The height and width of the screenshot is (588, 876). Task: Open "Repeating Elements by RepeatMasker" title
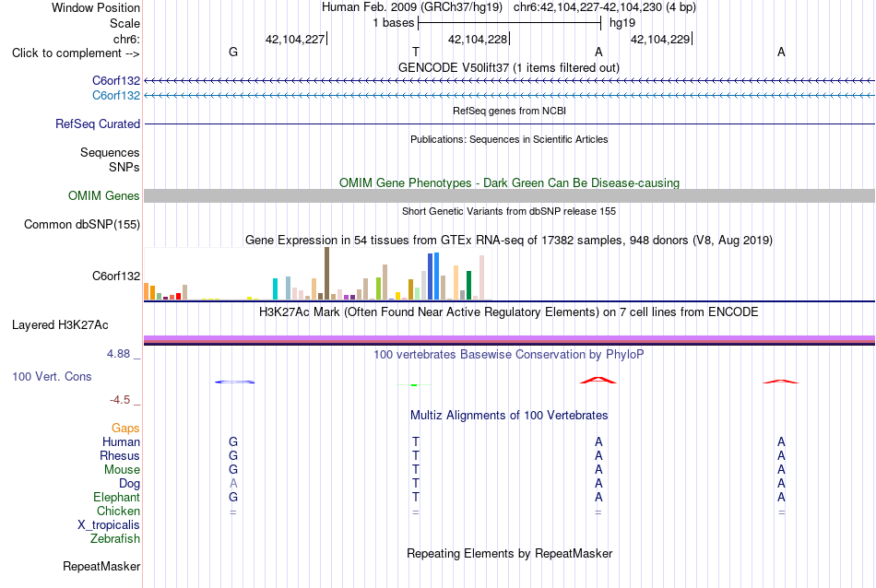(509, 553)
